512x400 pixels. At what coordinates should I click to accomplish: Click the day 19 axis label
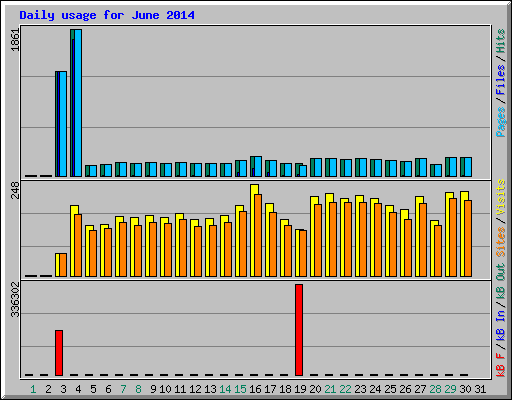tap(300, 389)
